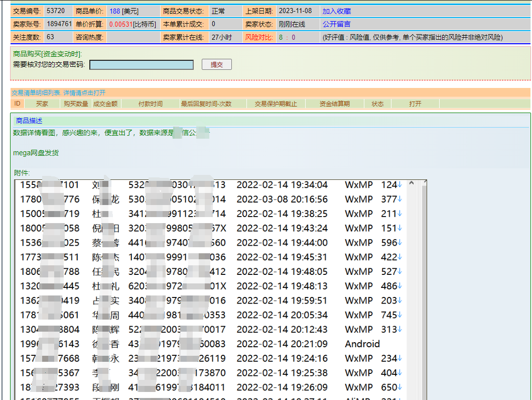Click the mega网盘发货 text
This screenshot has width=532, height=400.
pyautogui.click(x=36, y=153)
